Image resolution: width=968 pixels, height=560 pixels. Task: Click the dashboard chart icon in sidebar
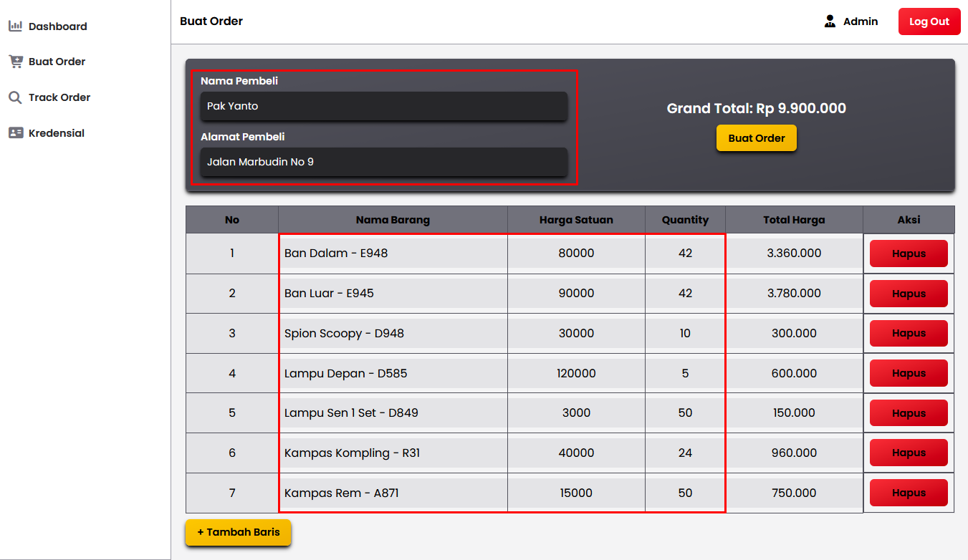click(14, 26)
